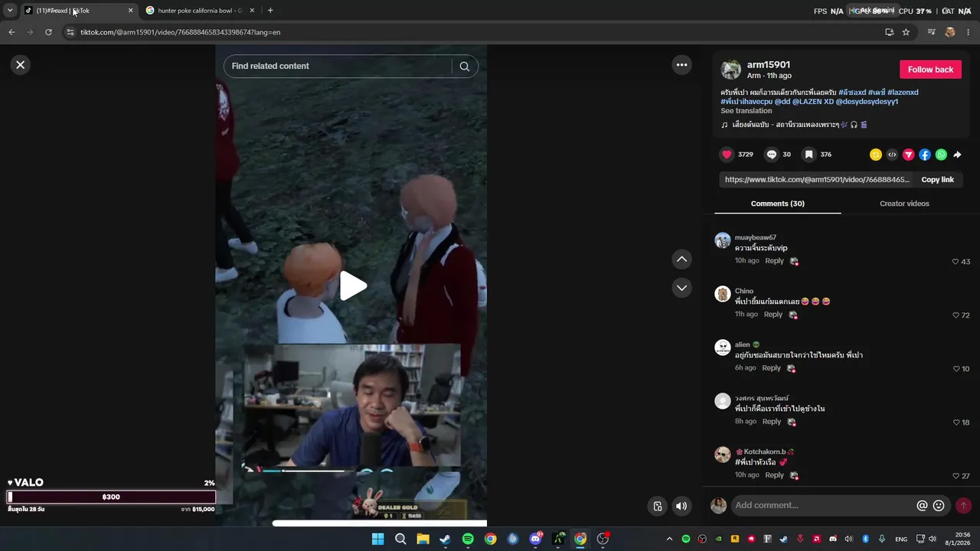This screenshot has height=551, width=980.
Task: Click the embed code icon
Action: (x=892, y=155)
